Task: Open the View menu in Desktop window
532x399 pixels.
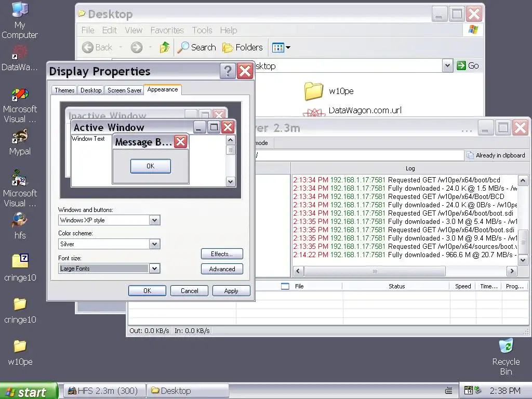Action: [x=134, y=30]
